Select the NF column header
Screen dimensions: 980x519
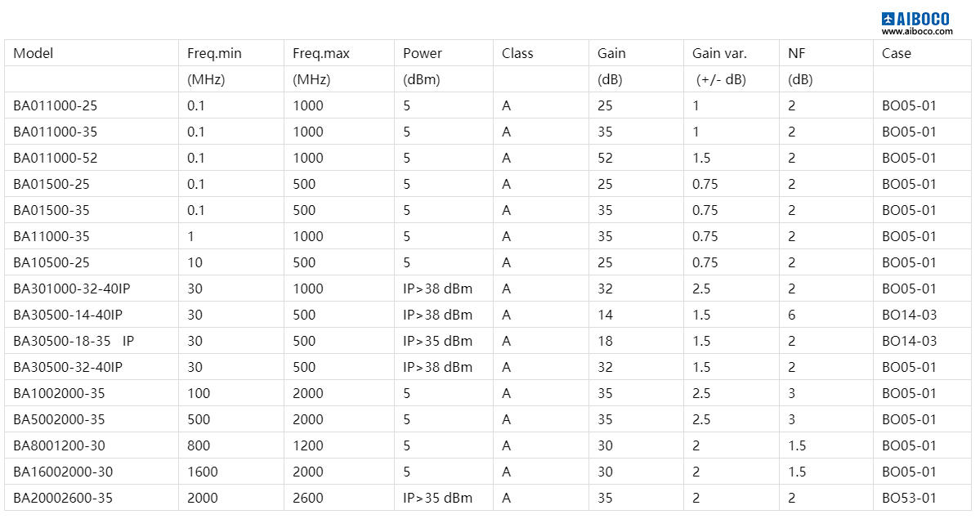coord(796,53)
